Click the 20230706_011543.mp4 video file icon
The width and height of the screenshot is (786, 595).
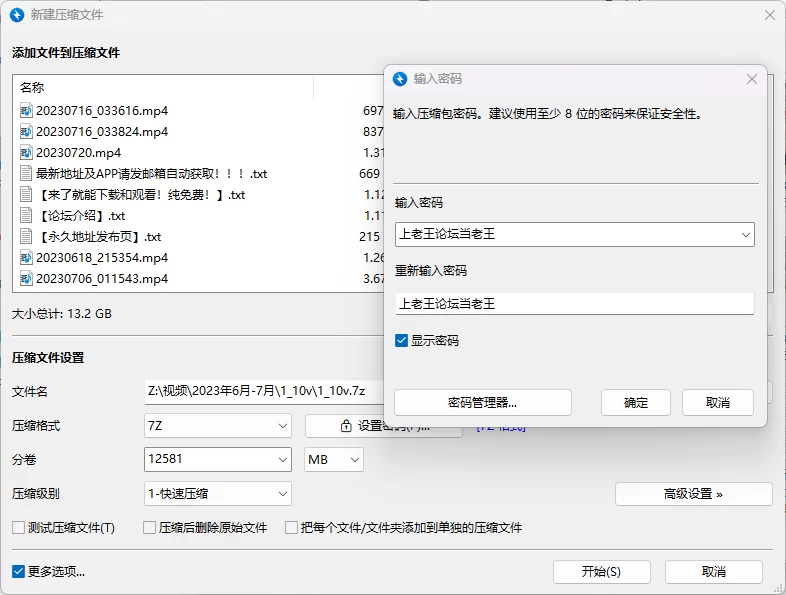point(26,278)
